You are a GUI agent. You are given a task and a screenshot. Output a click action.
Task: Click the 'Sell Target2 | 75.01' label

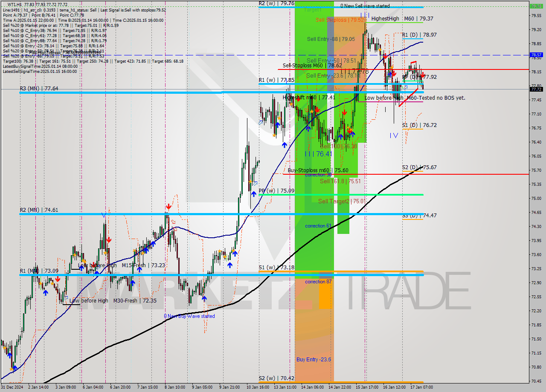[x=342, y=201]
